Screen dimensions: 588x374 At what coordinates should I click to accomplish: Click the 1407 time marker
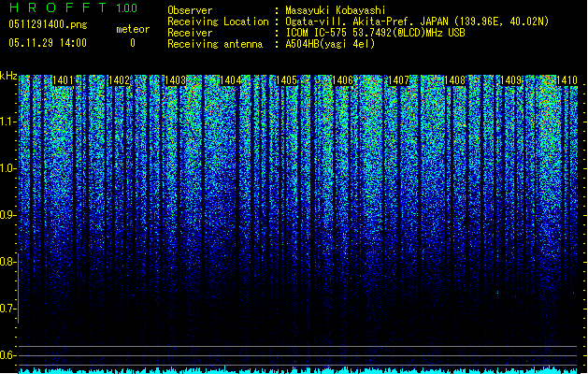click(x=398, y=80)
